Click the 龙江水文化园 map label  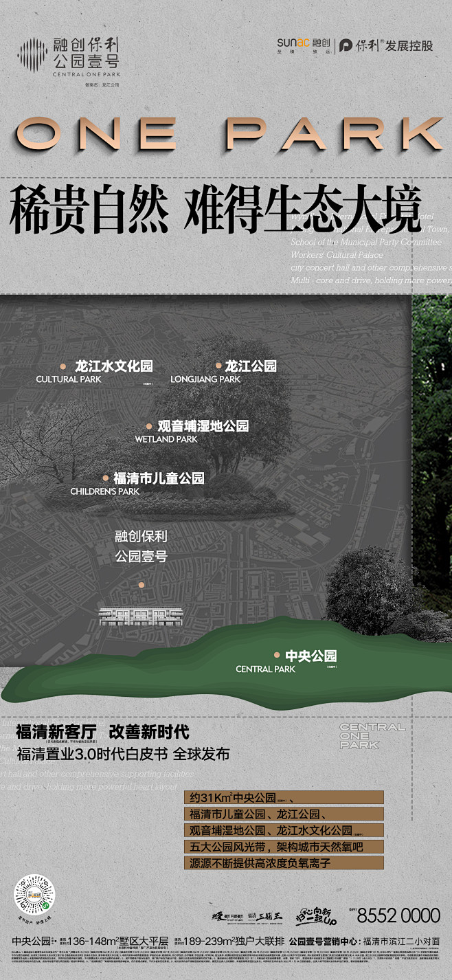pos(113,366)
